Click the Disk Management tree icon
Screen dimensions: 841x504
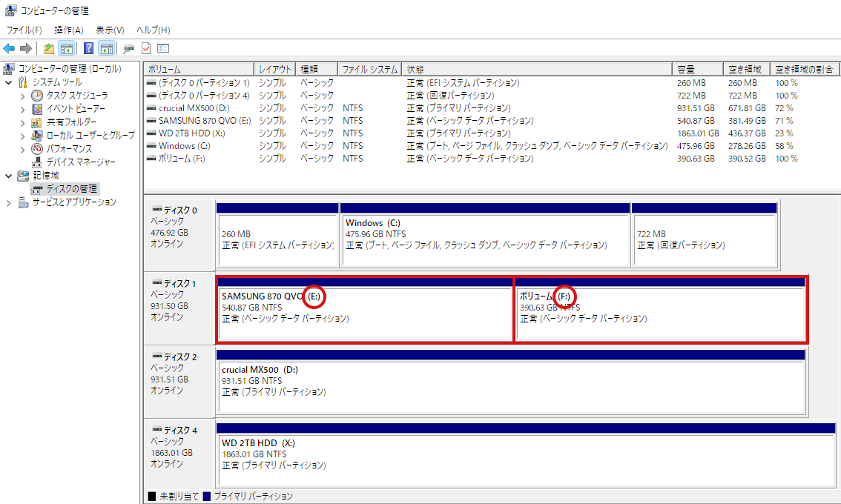point(37,189)
